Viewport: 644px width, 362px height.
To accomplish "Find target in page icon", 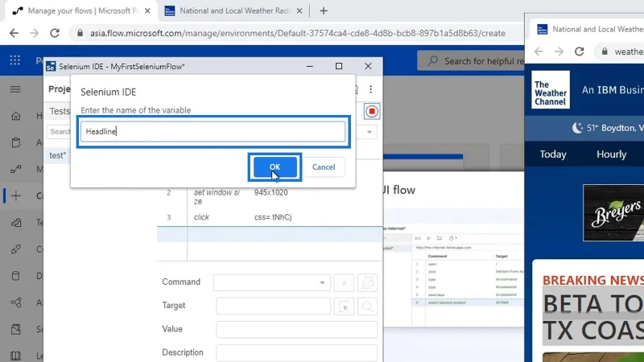I will 368,306.
